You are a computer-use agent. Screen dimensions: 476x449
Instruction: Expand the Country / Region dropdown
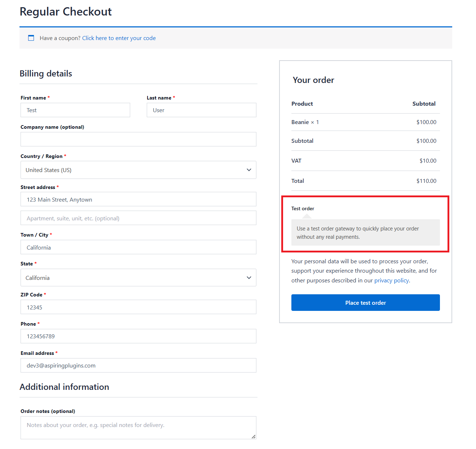pos(138,170)
